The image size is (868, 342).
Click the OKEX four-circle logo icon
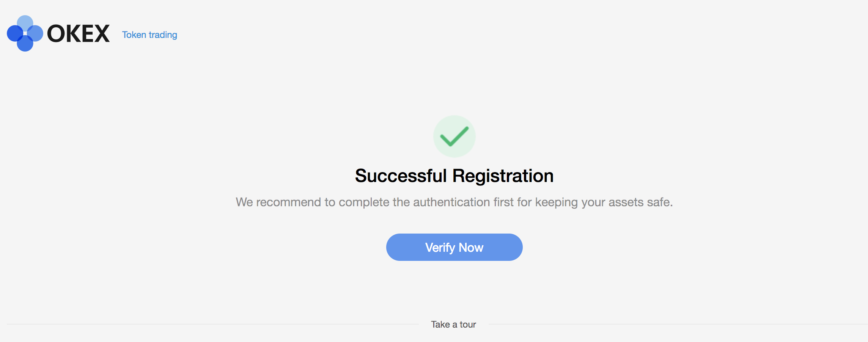pyautogui.click(x=25, y=33)
